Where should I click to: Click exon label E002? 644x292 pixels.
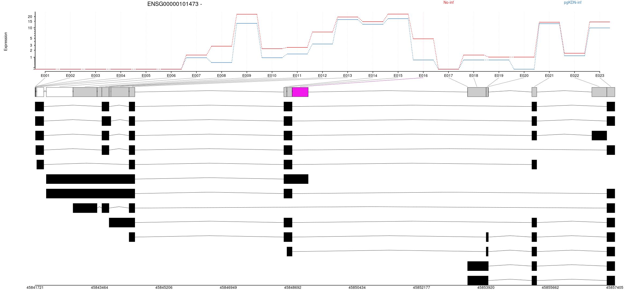(70, 76)
